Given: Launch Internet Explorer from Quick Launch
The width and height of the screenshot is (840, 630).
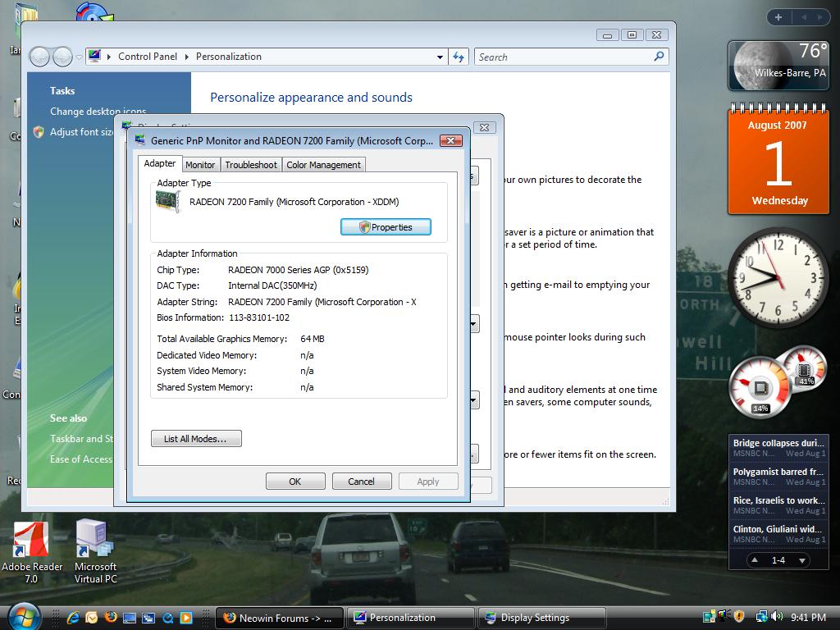Looking at the screenshot, I should coord(73,618).
